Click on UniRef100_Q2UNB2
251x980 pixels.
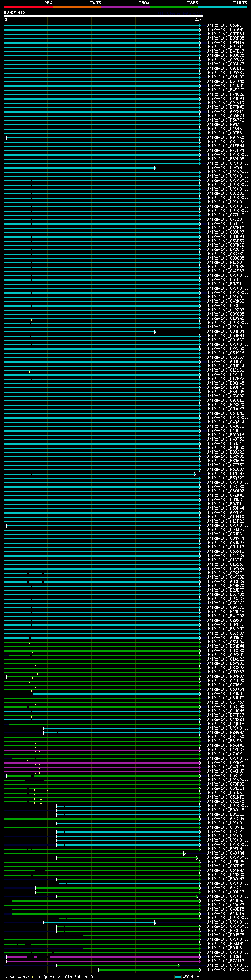(225, 694)
